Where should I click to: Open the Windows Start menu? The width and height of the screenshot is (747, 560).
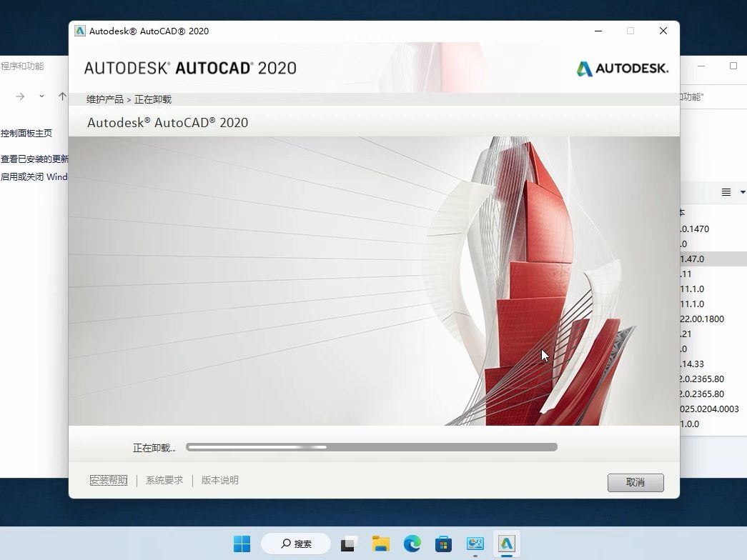point(242,544)
